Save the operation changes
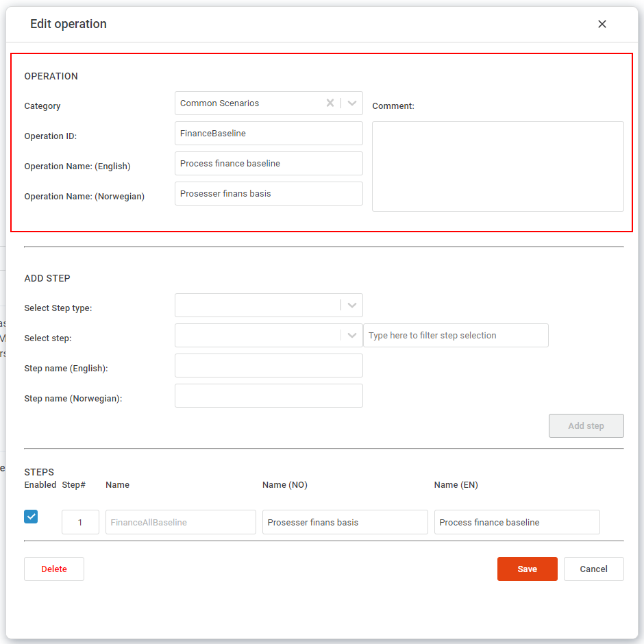The image size is (644, 644). point(527,569)
